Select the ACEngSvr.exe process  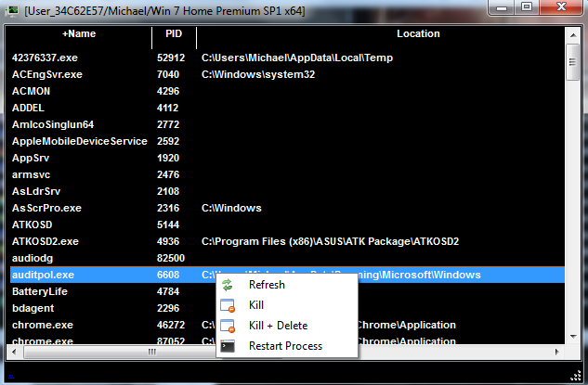pyautogui.click(x=46, y=74)
